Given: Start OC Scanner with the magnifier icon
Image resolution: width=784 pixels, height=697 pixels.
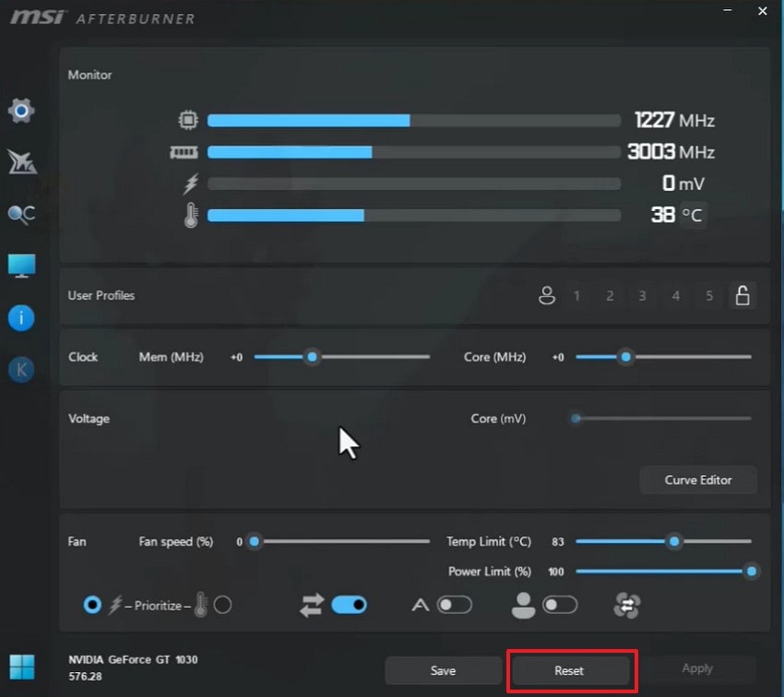Looking at the screenshot, I should click(22, 214).
